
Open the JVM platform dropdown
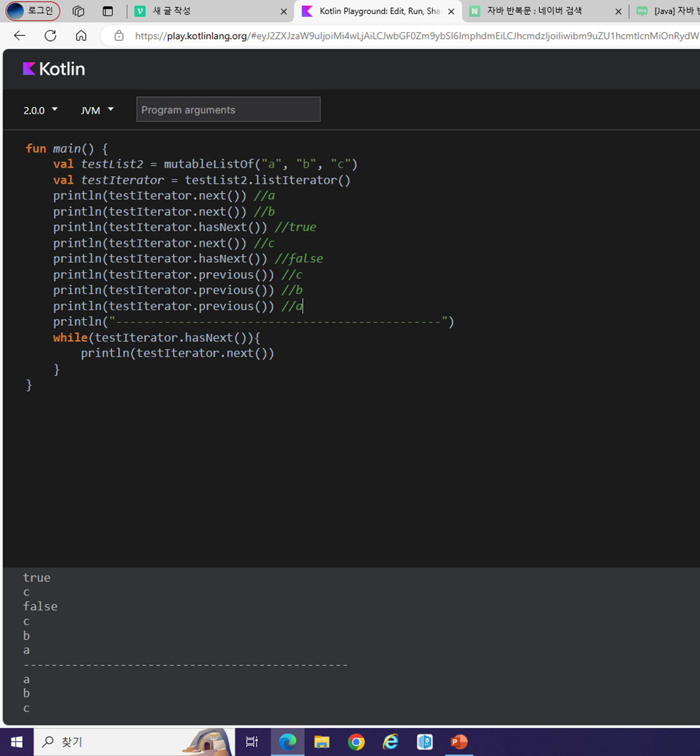point(96,109)
